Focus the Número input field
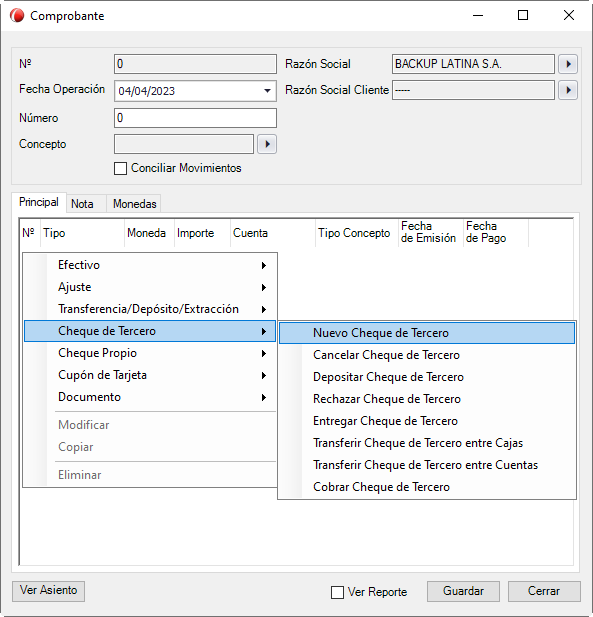 [x=195, y=118]
